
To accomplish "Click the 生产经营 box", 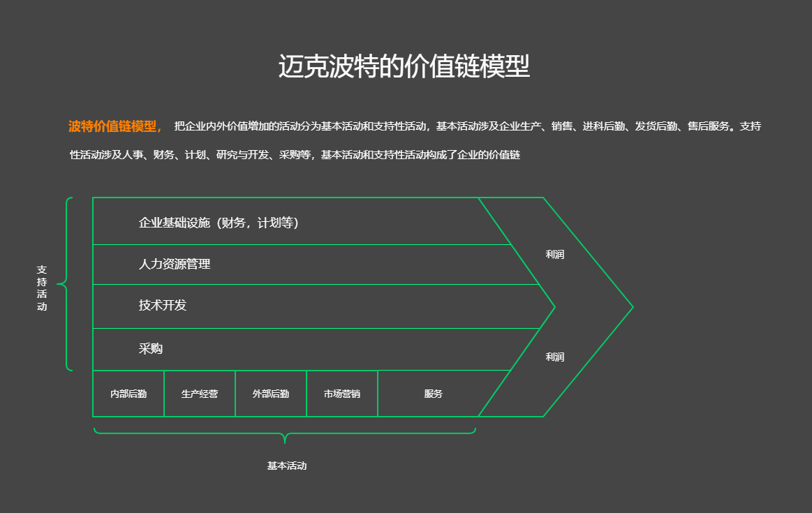I will 200,394.
